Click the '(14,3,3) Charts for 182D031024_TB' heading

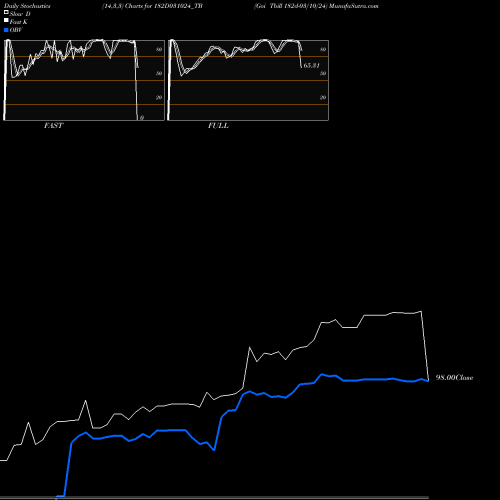pyautogui.click(x=152, y=6)
